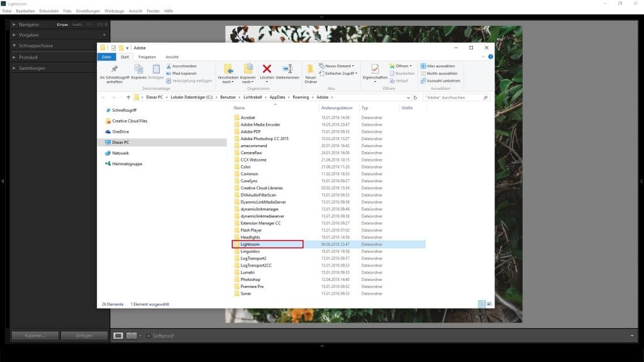The image size is (644, 362).
Task: Click the before/after Y|Y view icon
Action: click(x=131, y=336)
